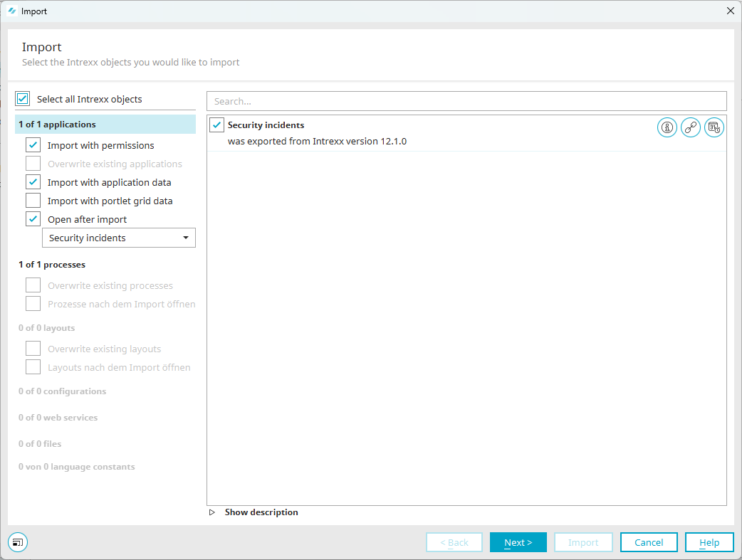Select the 1 of 1 applications section

105,125
